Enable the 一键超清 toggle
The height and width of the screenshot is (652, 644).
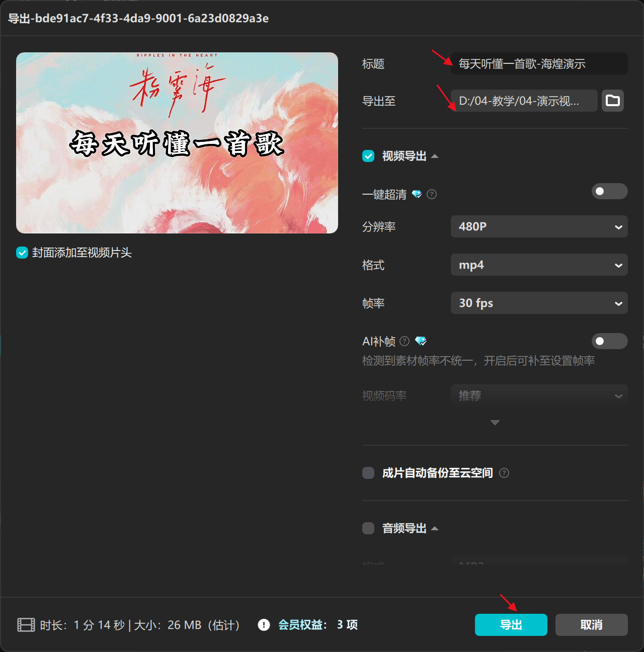[x=609, y=191]
